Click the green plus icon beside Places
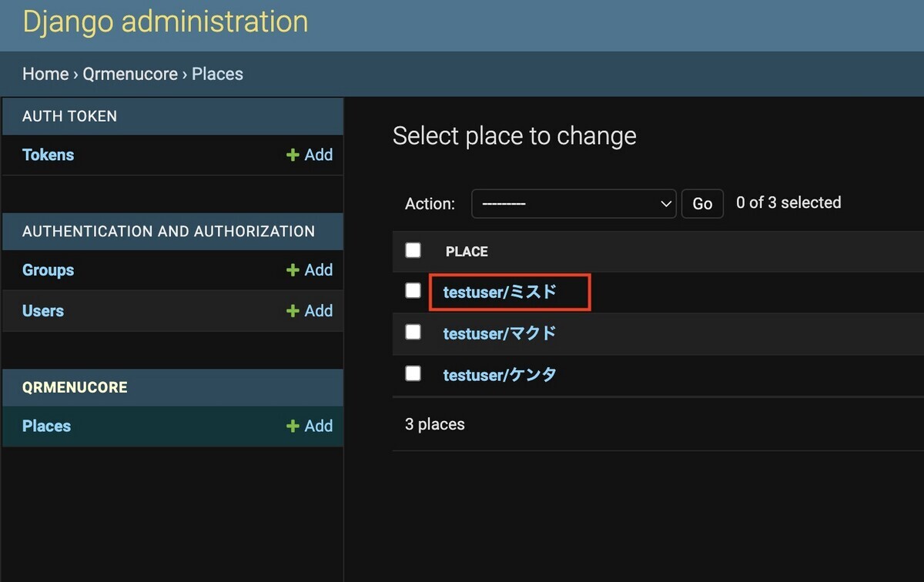The width and height of the screenshot is (924, 582). [293, 426]
